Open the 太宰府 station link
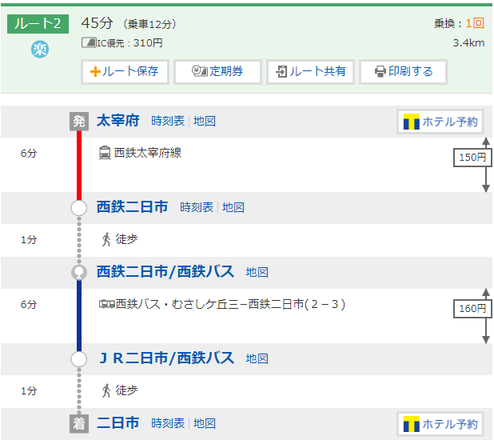 118,121
